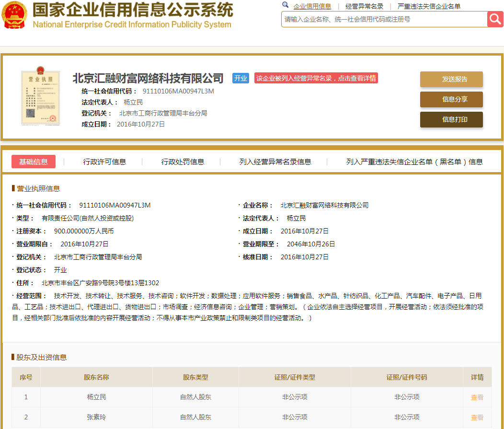This screenshot has width=504, height=429.
Task: Switch to the 行政处罚信息 tab
Action: (x=183, y=162)
